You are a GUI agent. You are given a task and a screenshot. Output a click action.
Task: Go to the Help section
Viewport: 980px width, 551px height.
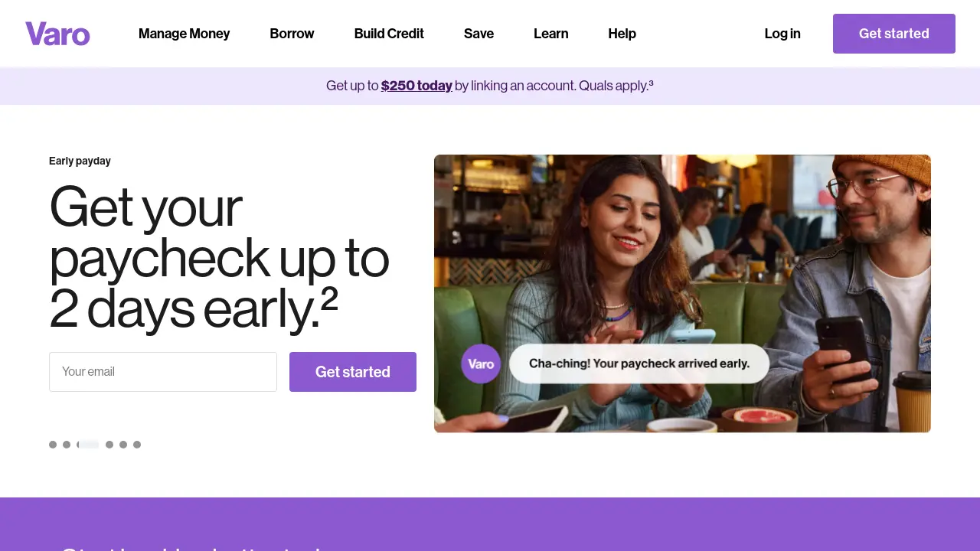pyautogui.click(x=622, y=34)
